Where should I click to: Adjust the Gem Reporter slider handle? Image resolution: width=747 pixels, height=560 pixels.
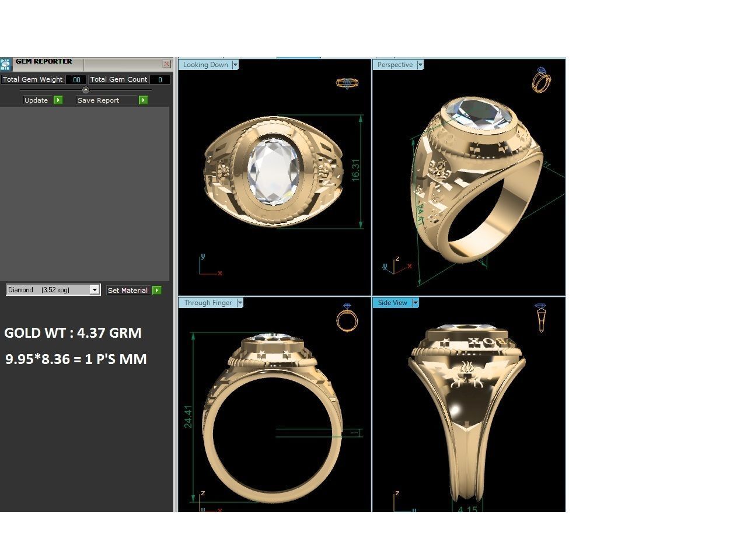click(x=86, y=90)
